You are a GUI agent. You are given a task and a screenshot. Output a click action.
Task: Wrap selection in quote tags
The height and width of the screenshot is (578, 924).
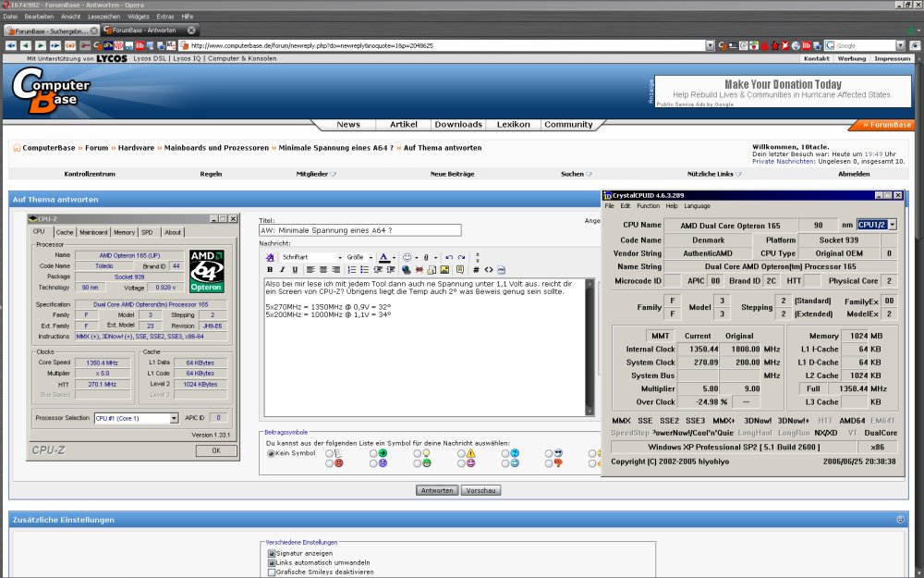pyautogui.click(x=460, y=269)
